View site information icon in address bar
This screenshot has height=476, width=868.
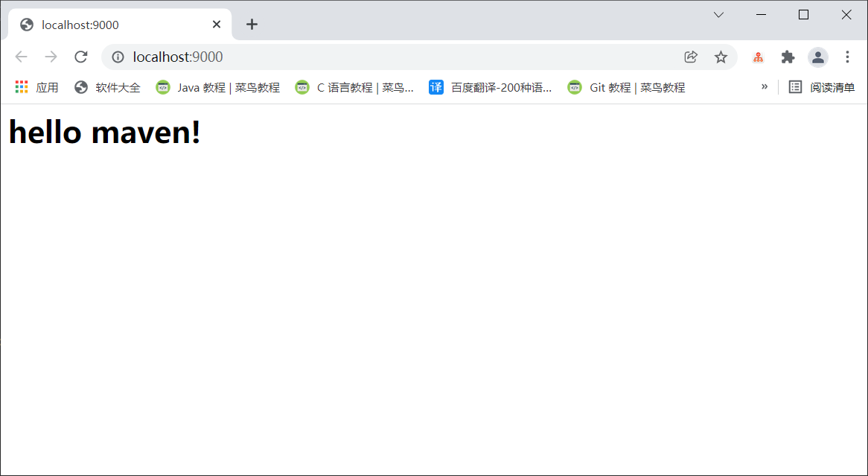point(118,57)
